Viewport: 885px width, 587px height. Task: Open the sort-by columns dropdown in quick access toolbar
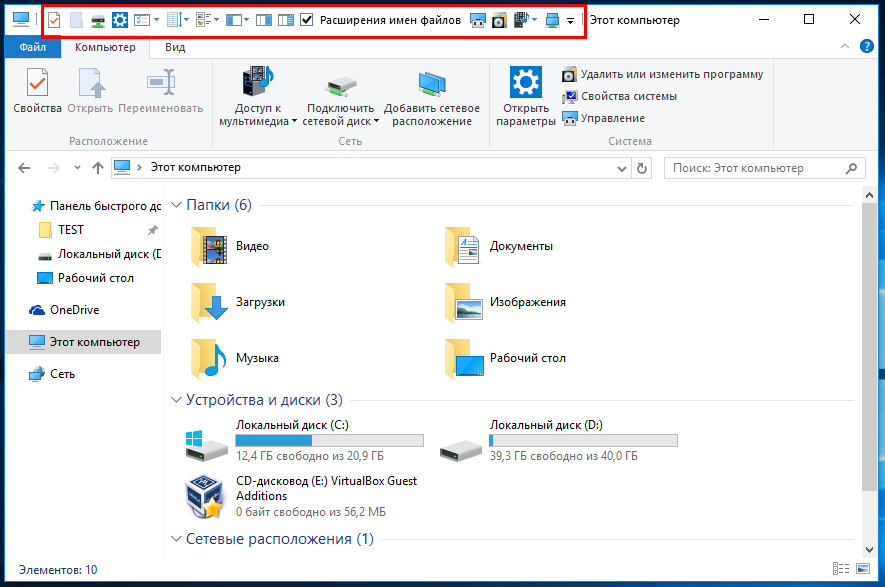pyautogui.click(x=186, y=20)
